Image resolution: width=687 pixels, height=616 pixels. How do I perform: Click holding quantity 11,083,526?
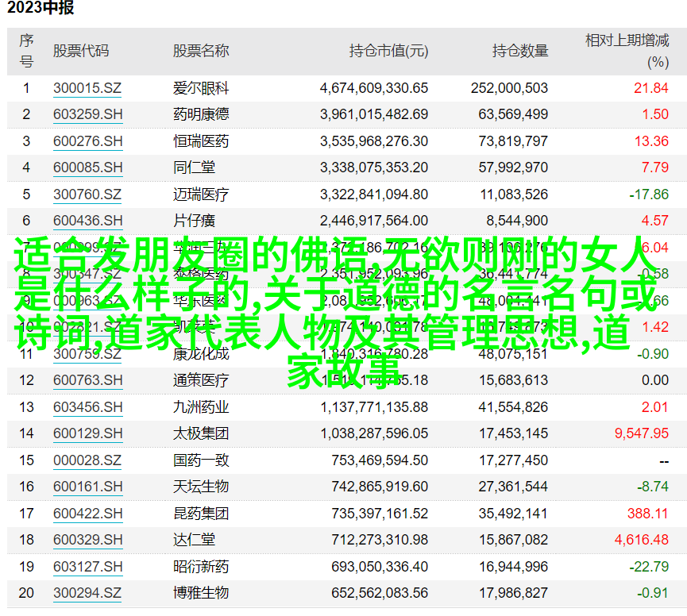click(514, 194)
